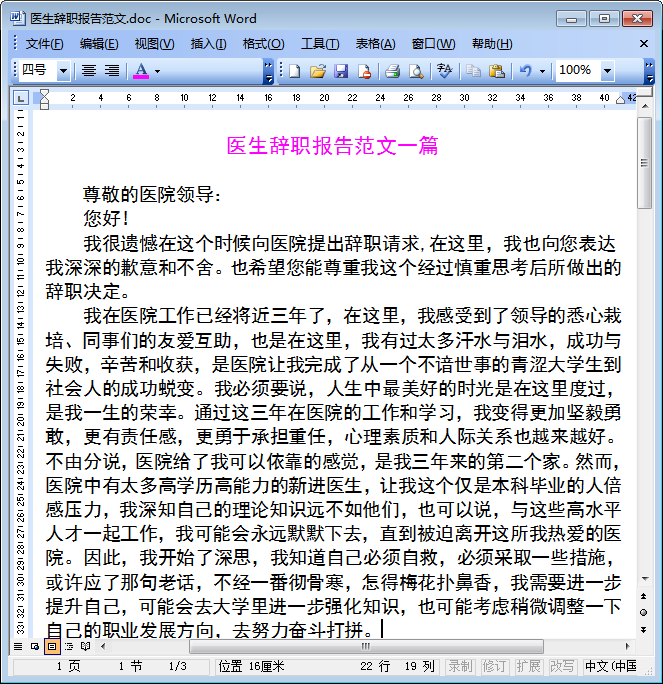Go to previous page double-arrow button
This screenshot has width=663, height=684.
pos(643,596)
